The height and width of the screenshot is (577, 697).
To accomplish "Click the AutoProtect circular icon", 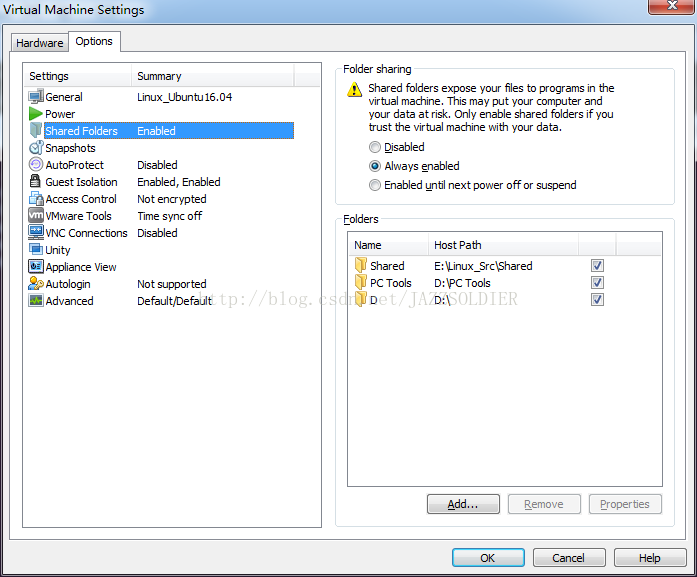I will [36, 164].
